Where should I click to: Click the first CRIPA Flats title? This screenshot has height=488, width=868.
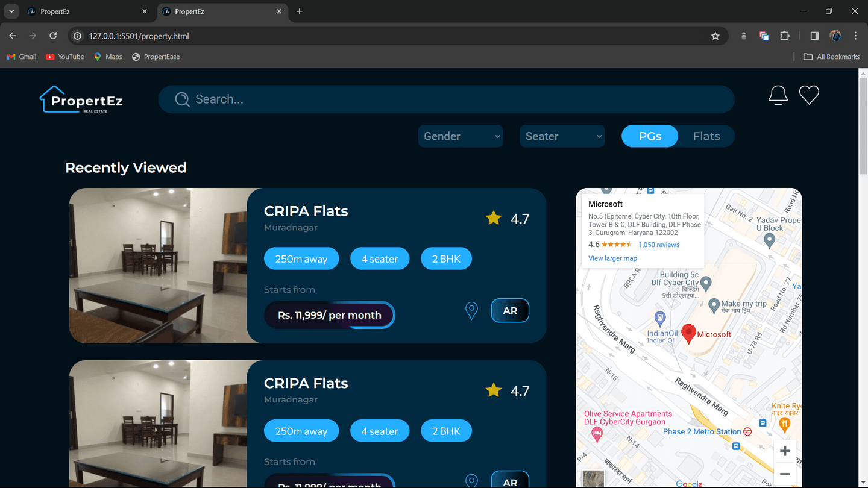tap(306, 211)
